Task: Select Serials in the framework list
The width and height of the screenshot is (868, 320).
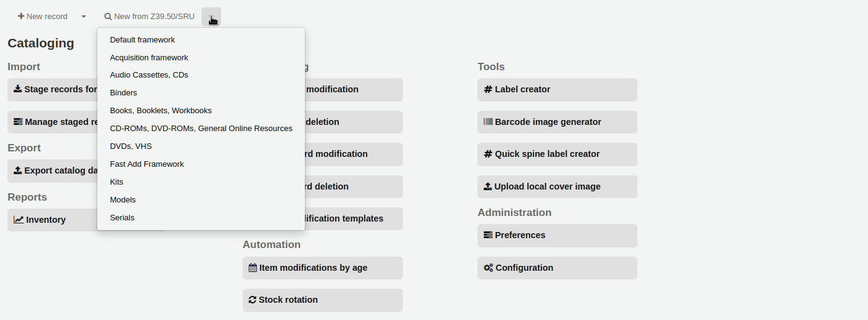Action: pyautogui.click(x=122, y=218)
